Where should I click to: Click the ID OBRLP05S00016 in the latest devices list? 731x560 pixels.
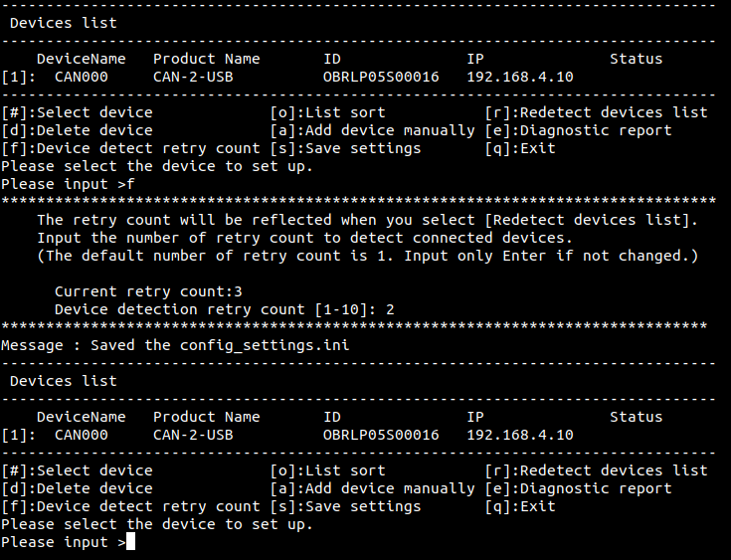point(381,435)
